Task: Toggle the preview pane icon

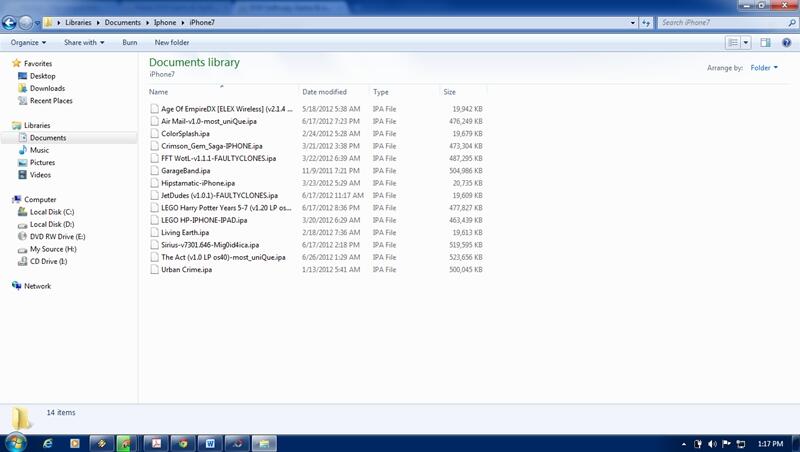Action: pos(765,42)
